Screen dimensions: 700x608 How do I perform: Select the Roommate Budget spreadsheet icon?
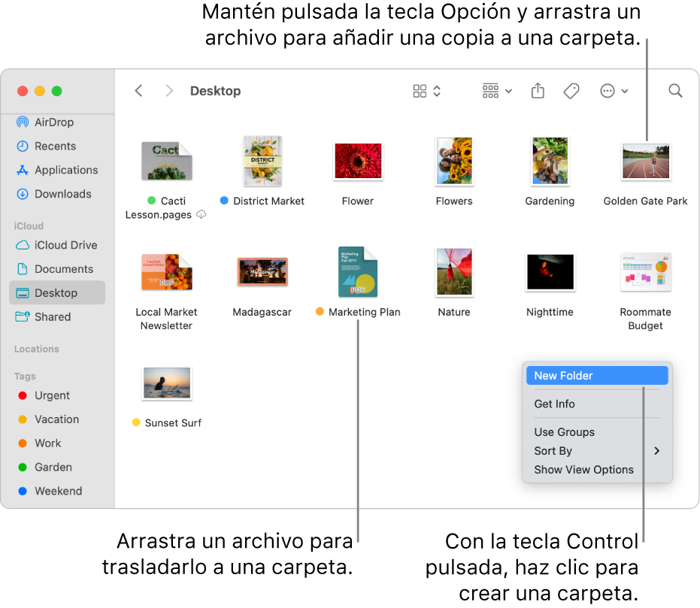point(646,272)
